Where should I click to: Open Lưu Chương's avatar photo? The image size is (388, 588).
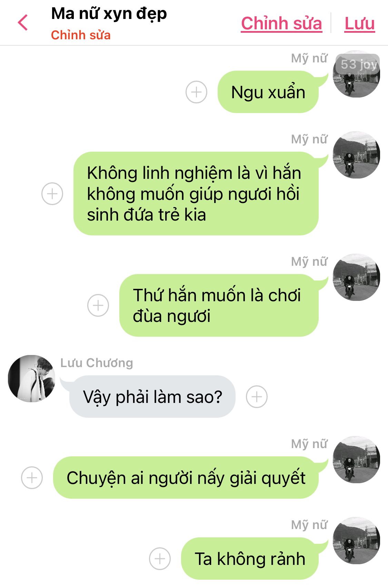click(x=31, y=378)
